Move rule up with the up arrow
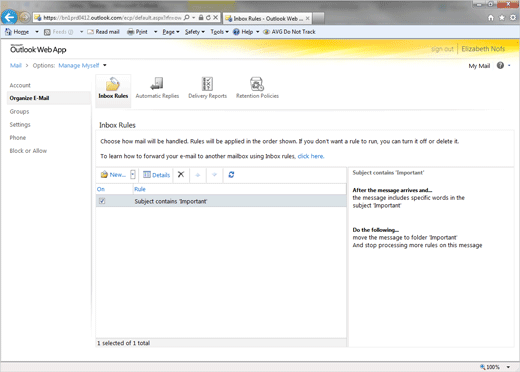520x372 pixels. (198, 175)
